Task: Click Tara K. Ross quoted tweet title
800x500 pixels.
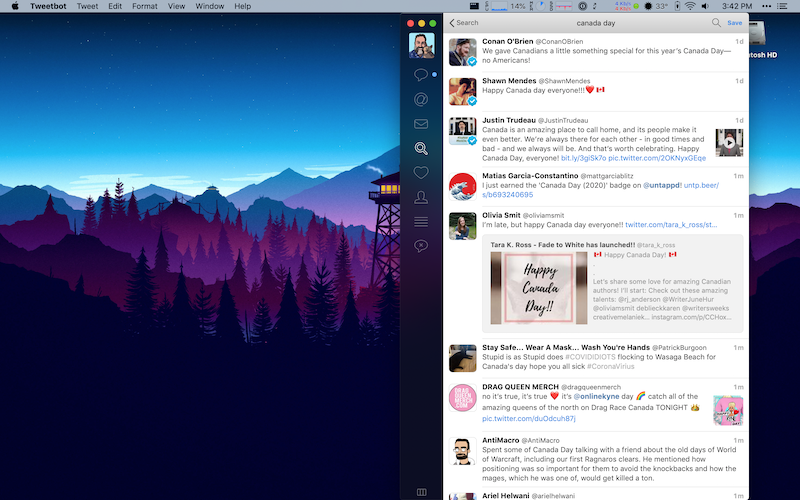Action: click(563, 245)
